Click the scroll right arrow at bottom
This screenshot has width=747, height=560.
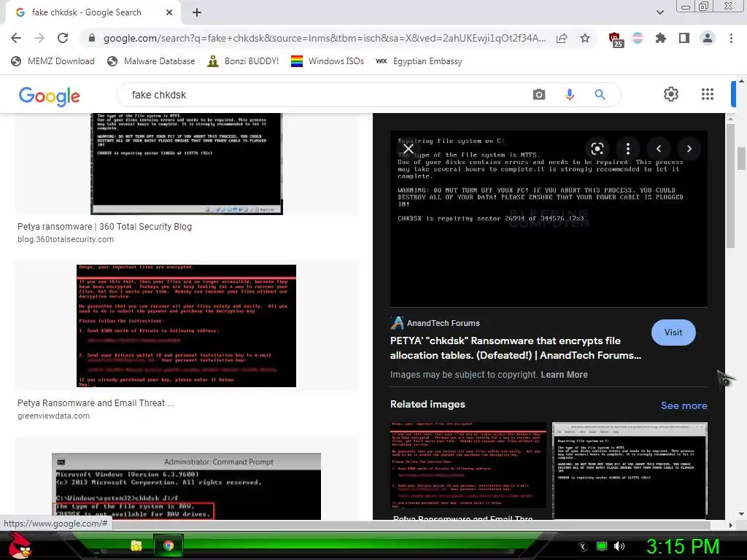pyautogui.click(x=731, y=525)
